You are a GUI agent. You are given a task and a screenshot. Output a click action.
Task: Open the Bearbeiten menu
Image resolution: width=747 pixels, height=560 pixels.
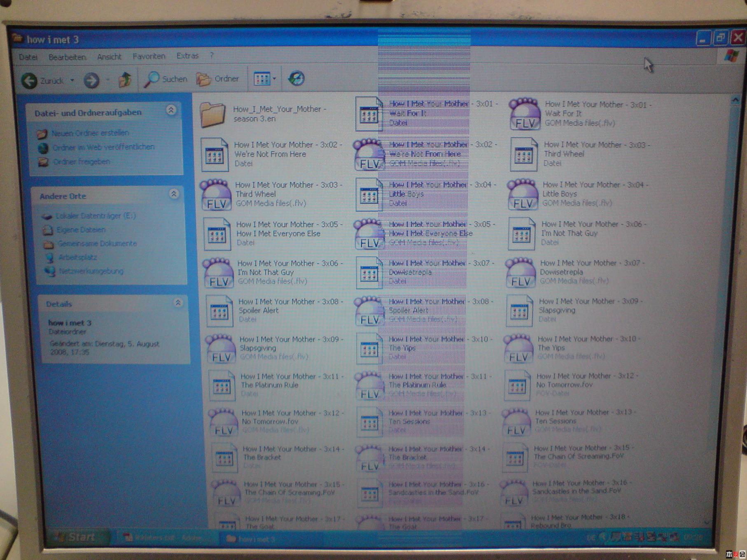point(67,57)
